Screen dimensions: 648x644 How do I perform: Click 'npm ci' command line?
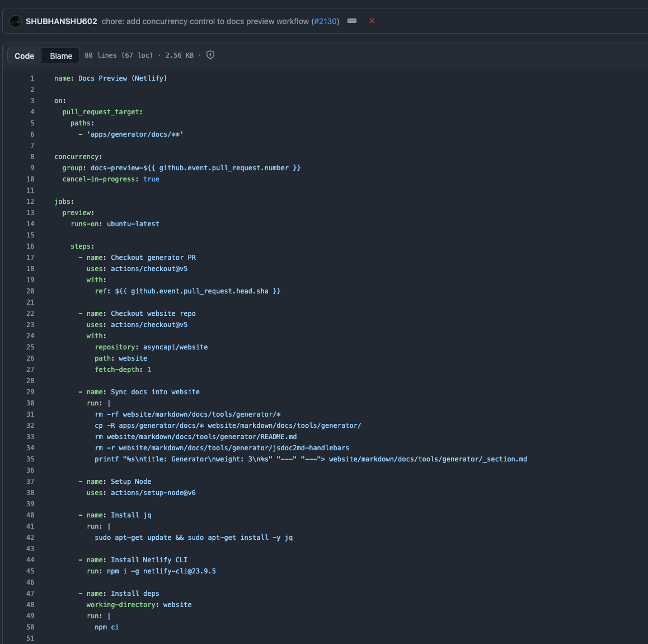pyautogui.click(x=107, y=627)
